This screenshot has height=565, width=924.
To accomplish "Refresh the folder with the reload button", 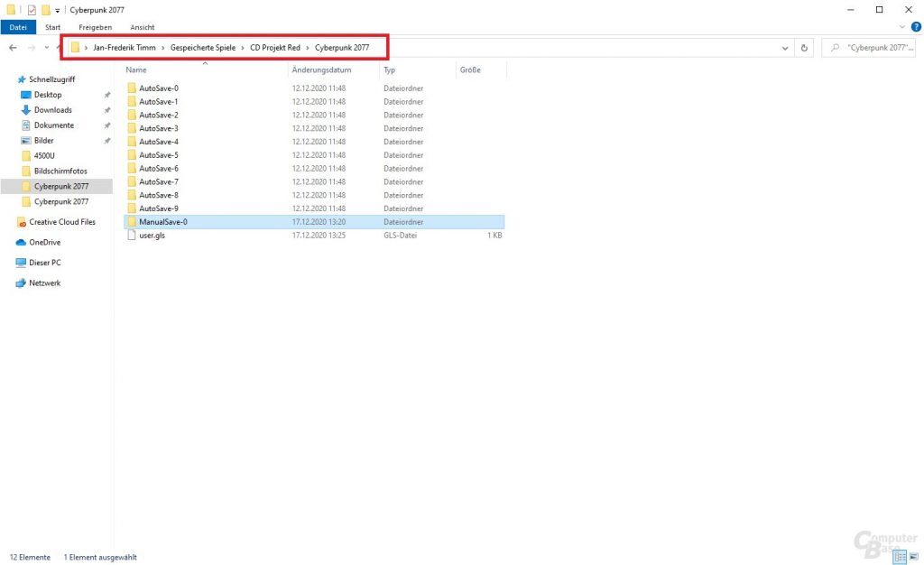I will click(x=804, y=49).
